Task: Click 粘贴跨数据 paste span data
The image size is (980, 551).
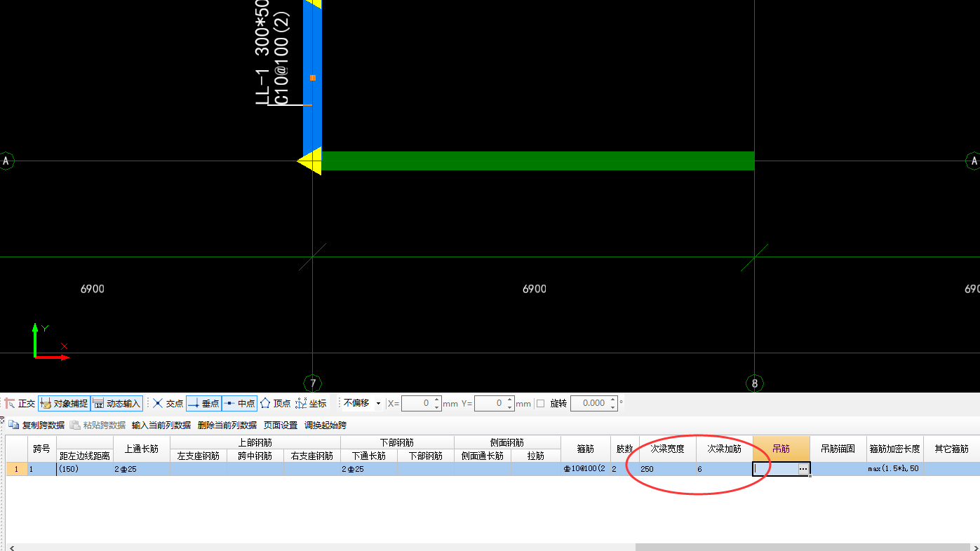Action: (x=98, y=425)
